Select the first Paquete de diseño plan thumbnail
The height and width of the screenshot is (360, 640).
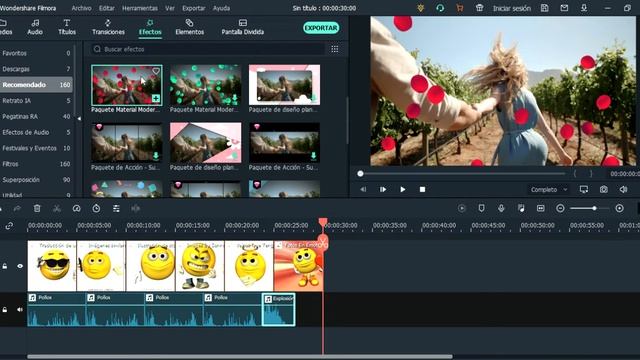coord(284,84)
